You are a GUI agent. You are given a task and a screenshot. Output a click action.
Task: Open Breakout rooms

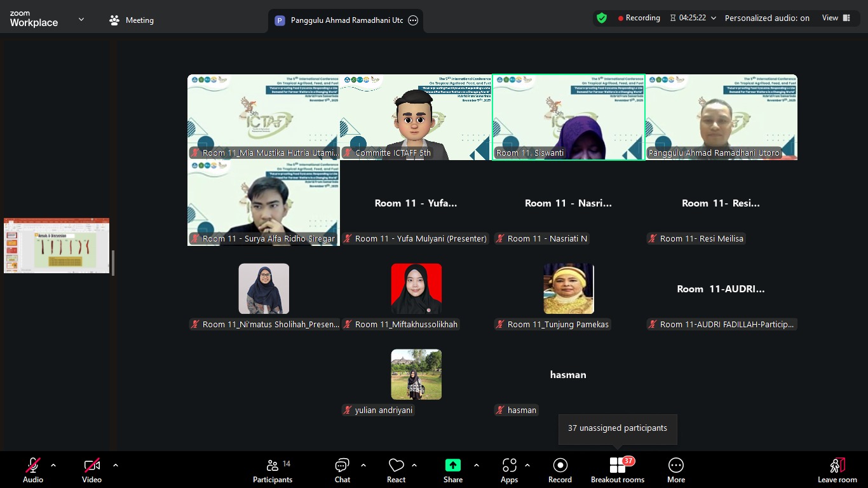point(617,470)
